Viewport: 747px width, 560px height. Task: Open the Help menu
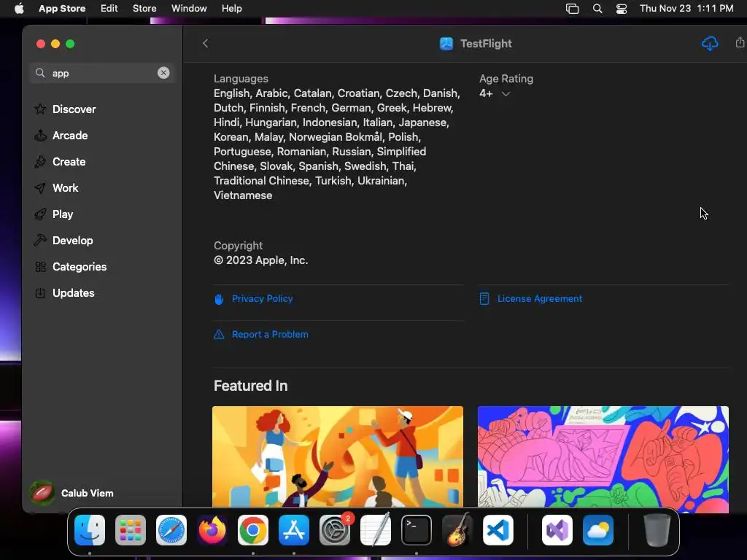click(x=231, y=8)
